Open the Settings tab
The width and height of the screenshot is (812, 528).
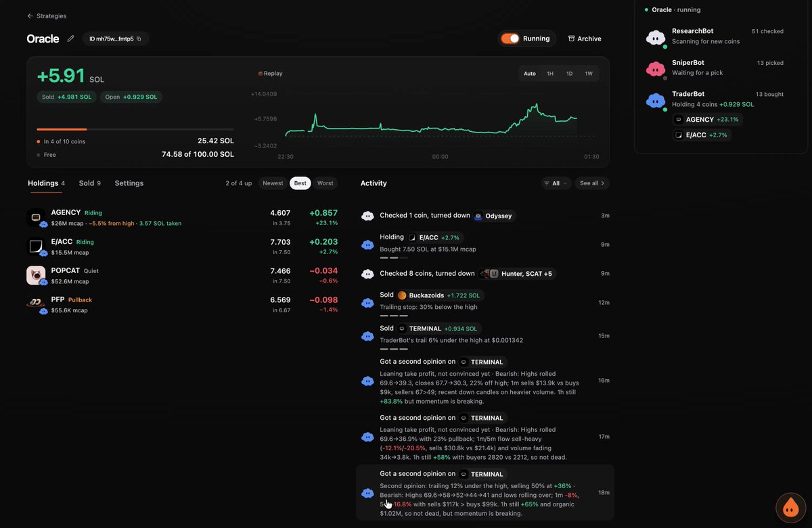[x=129, y=183]
